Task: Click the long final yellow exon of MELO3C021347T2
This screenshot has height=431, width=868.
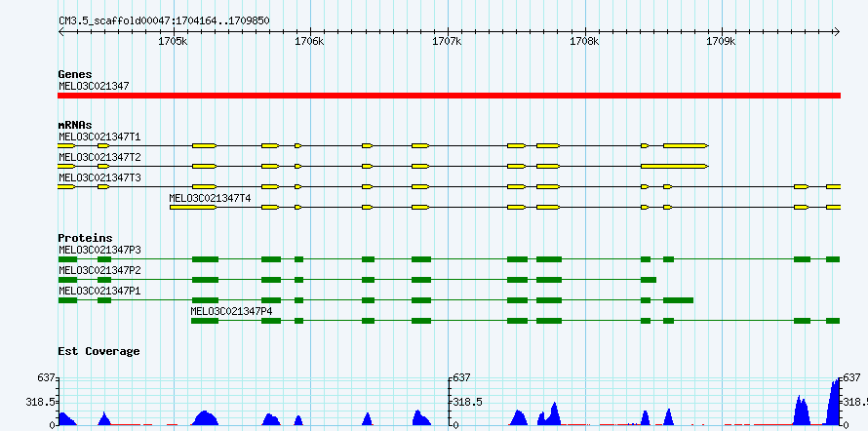Action: click(674, 166)
